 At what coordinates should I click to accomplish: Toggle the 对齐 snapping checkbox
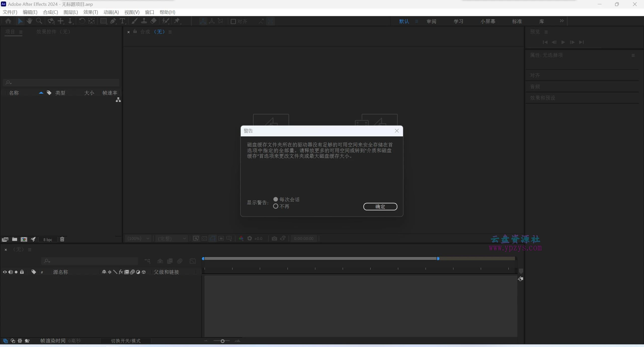pos(233,21)
